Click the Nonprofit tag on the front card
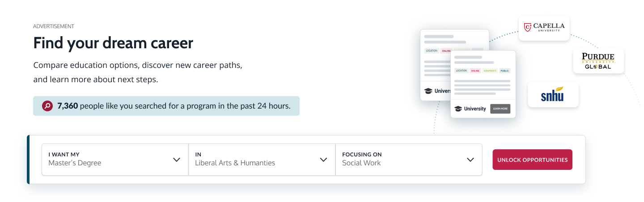 tap(490, 71)
